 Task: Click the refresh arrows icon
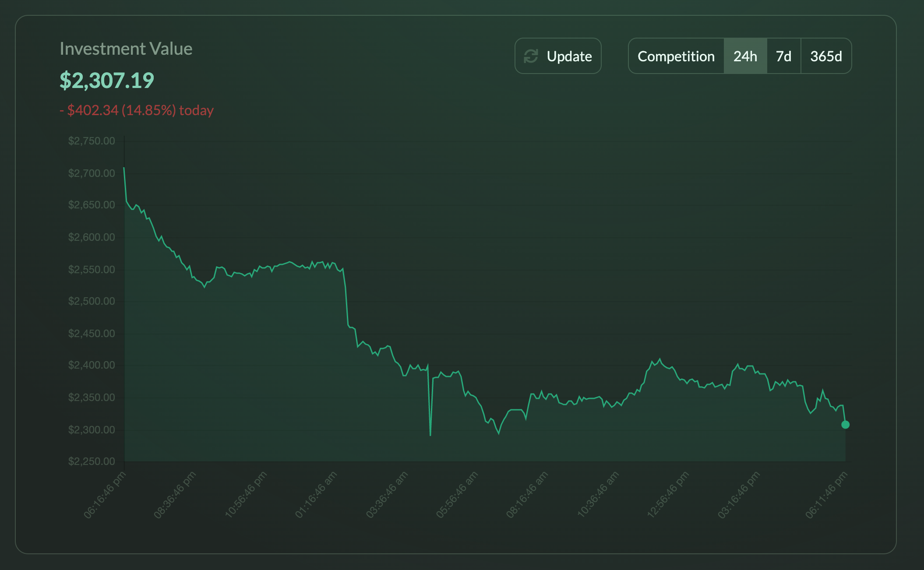tap(531, 56)
